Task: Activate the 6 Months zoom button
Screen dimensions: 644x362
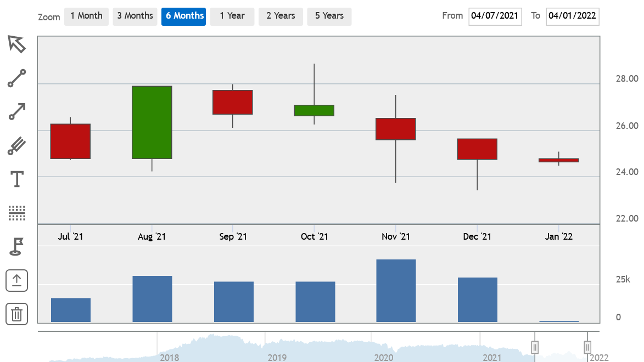Action: 183,16
